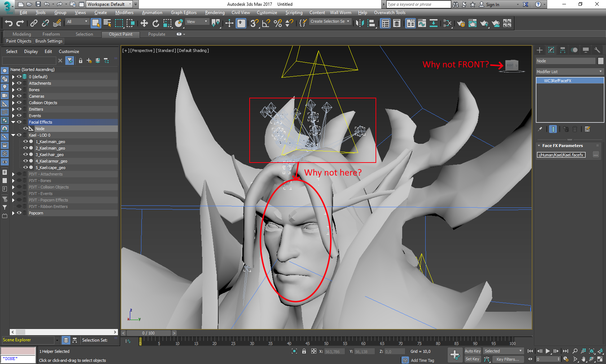606x364 pixels.
Task: Click the Zoom Extents All navigation icon
Action: pyautogui.click(x=600, y=351)
